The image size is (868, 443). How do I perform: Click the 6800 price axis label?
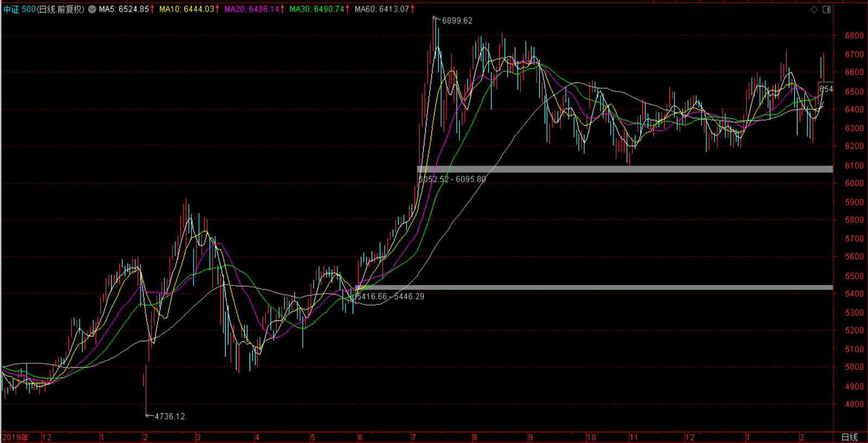coord(854,36)
